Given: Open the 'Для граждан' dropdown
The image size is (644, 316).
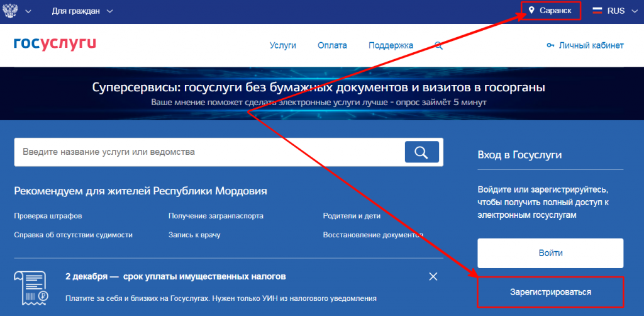Looking at the screenshot, I should pos(82,11).
